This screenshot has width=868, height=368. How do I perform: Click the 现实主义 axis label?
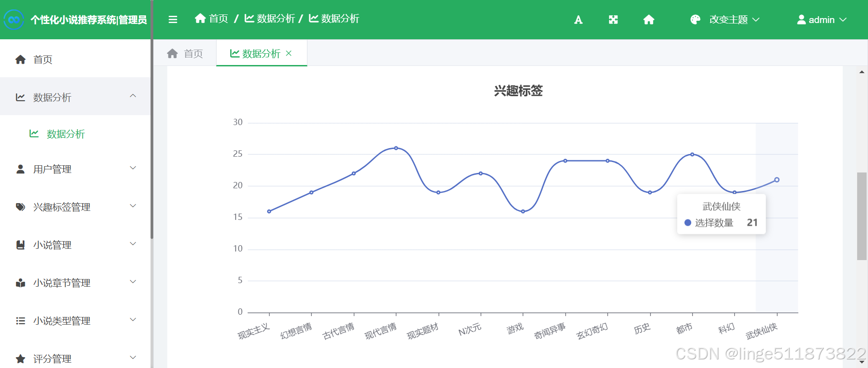point(254,331)
